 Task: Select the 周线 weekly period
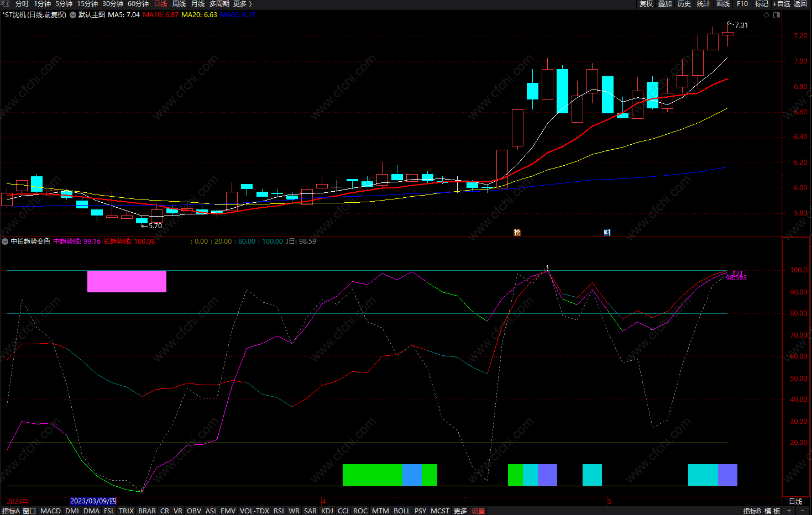[179, 4]
